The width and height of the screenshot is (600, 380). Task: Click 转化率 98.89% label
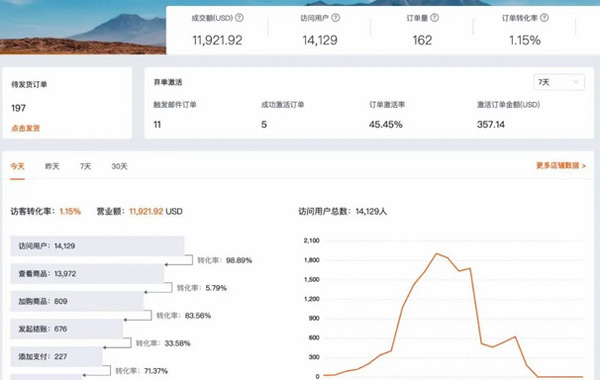[x=225, y=260]
